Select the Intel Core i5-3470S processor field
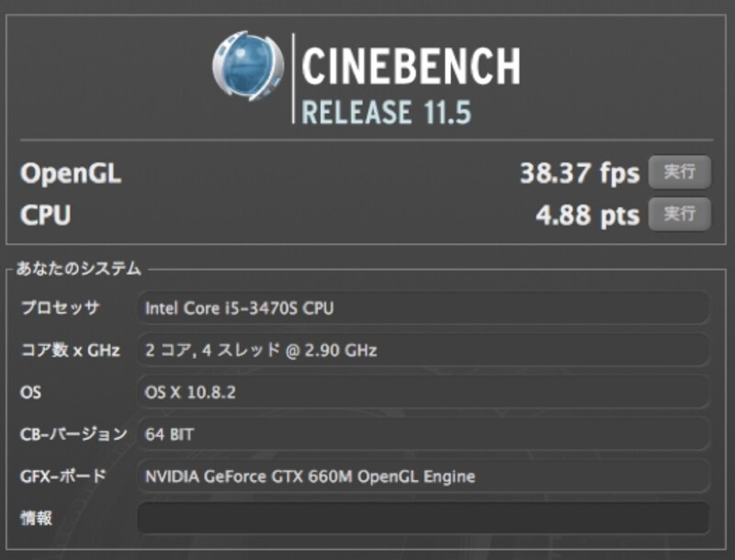 click(x=424, y=308)
